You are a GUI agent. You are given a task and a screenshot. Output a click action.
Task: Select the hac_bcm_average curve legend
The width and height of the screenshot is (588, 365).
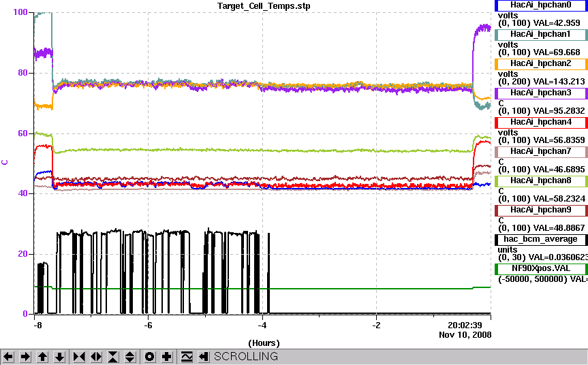[x=541, y=240]
